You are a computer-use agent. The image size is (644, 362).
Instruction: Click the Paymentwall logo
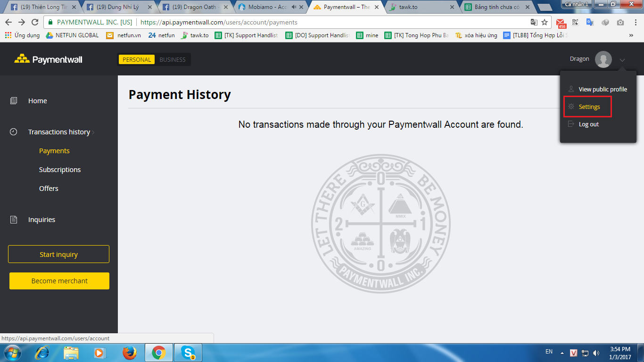click(49, 59)
